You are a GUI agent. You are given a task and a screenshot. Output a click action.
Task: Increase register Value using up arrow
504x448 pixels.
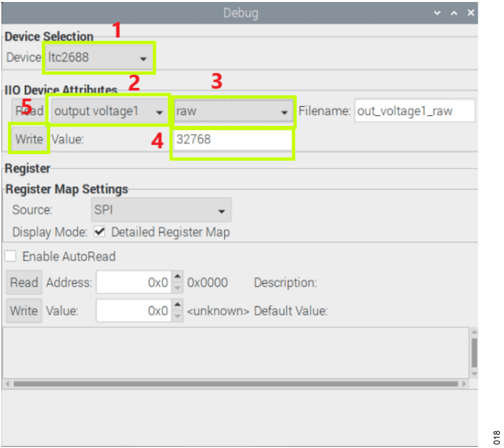(x=178, y=306)
